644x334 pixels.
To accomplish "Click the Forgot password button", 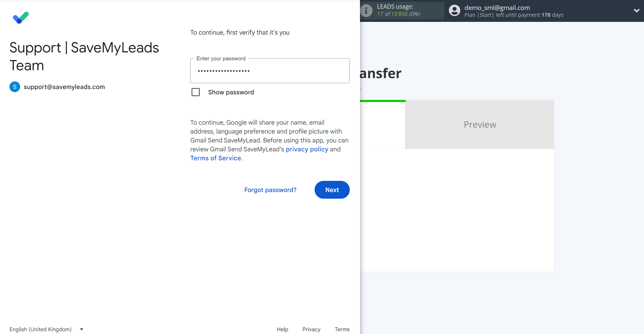I will 270,190.
